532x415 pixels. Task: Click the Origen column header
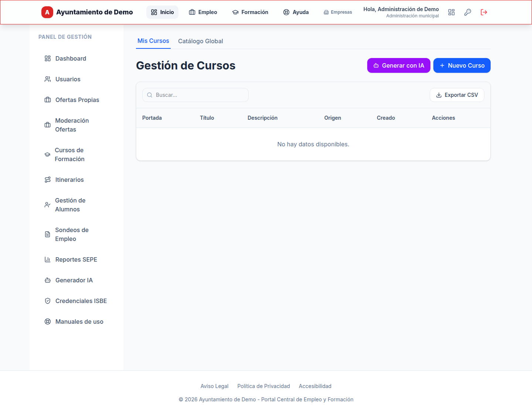[x=332, y=118]
